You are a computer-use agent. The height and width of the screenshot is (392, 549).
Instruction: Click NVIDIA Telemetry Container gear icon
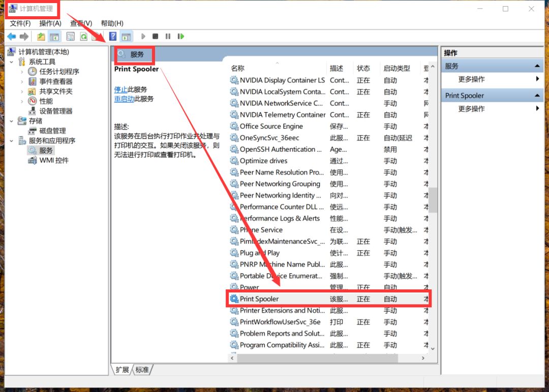[234, 115]
